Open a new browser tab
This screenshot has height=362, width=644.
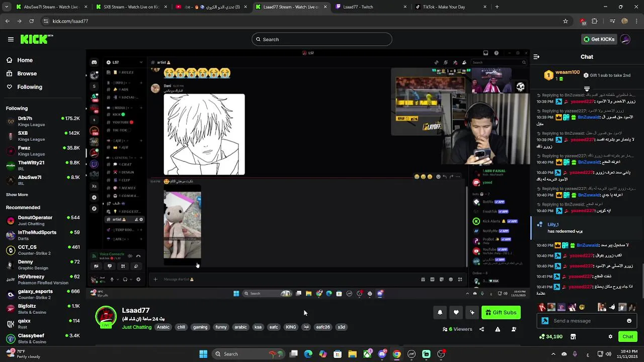point(497,7)
